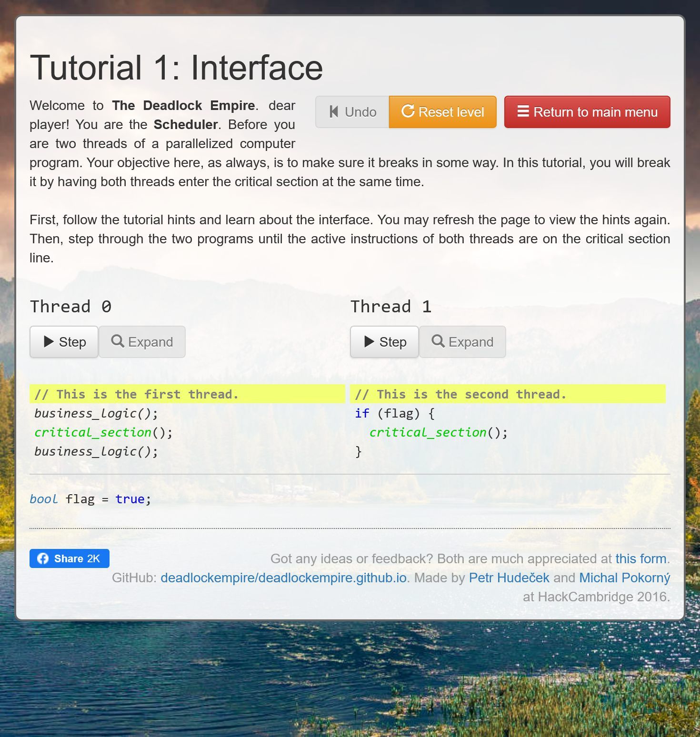Viewport: 700px width, 737px height.
Task: Step Thread 0 forward
Action: pos(64,342)
